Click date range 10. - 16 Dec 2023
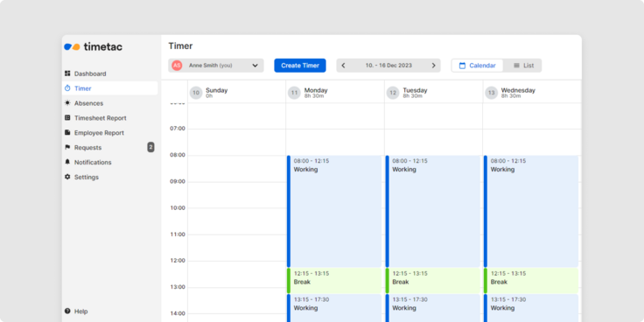The image size is (644, 322). pos(388,66)
